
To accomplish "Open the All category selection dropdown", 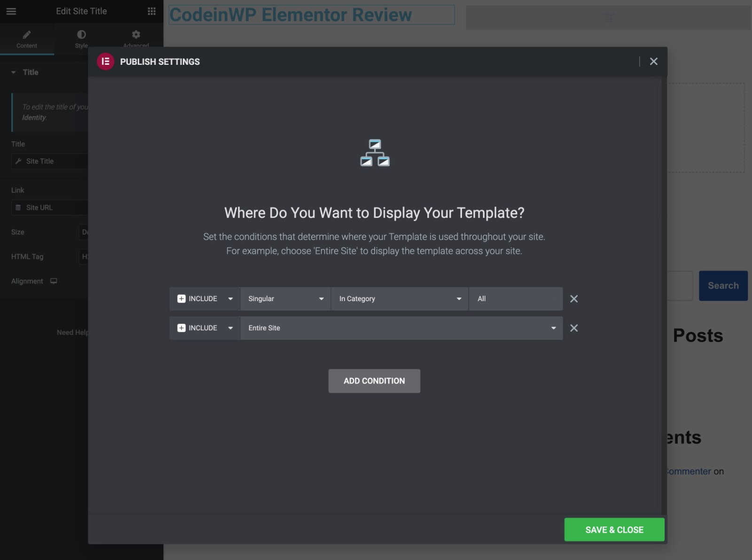I will pos(515,298).
